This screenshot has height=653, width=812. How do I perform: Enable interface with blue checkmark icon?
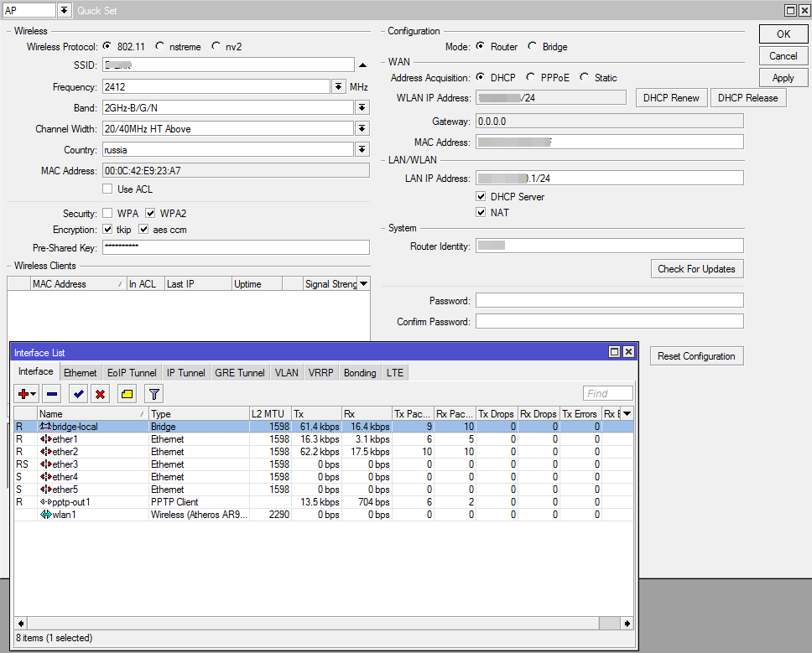(79, 394)
